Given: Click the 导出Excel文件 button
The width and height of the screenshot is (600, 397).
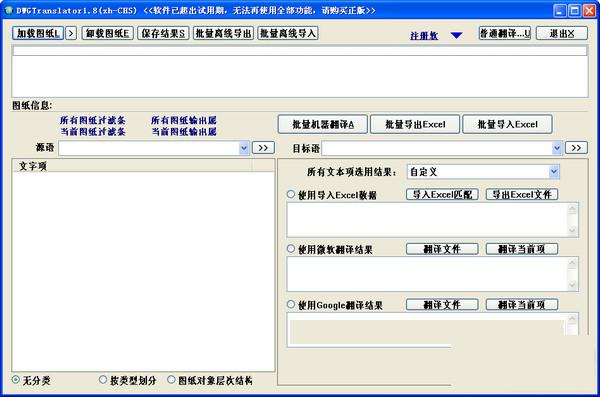Looking at the screenshot, I should click(x=522, y=194).
